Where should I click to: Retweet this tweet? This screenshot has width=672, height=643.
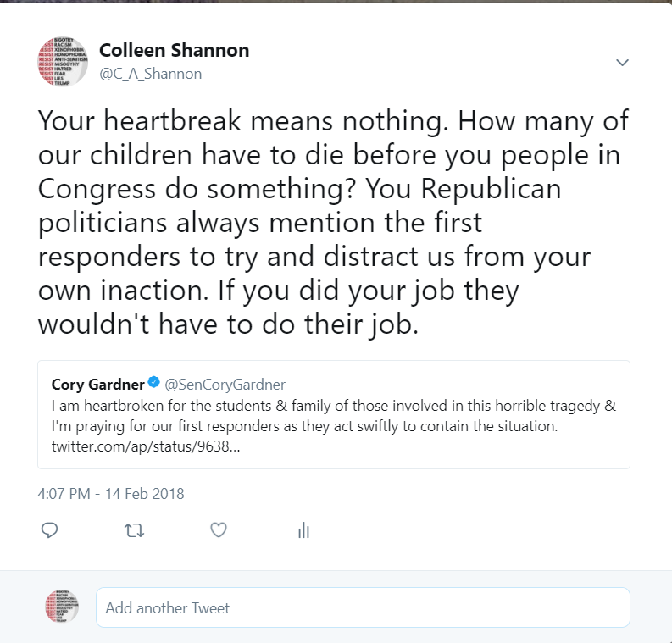[x=134, y=530]
